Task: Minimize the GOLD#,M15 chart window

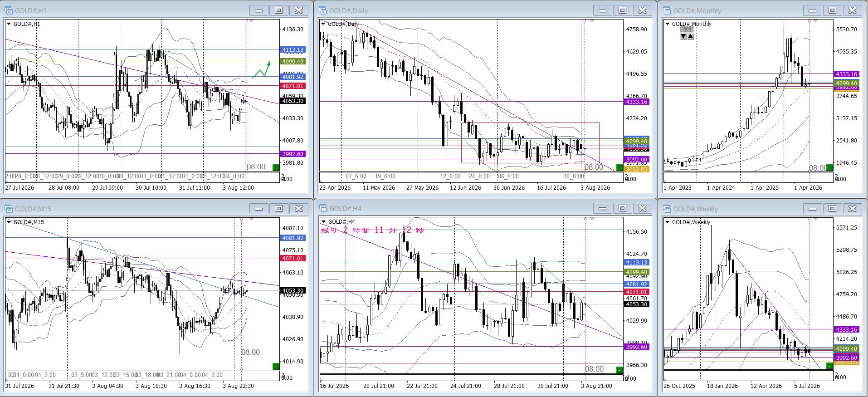Action: point(258,209)
